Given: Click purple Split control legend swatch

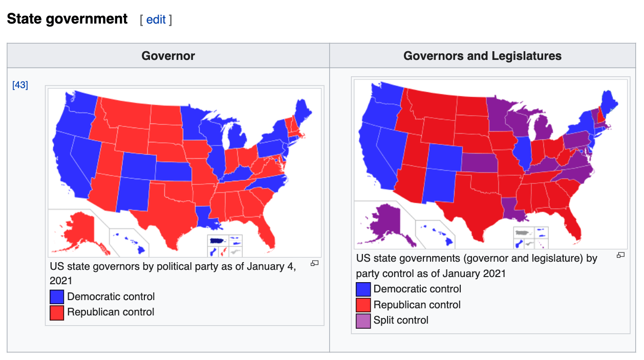Looking at the screenshot, I should pyautogui.click(x=363, y=321).
